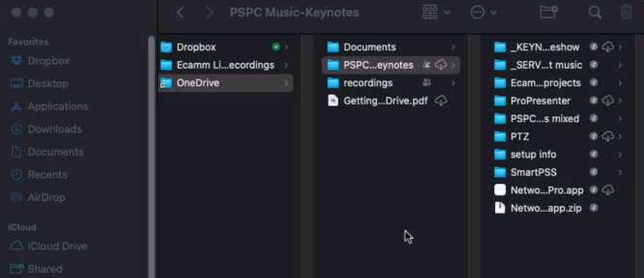Expand the Ecam...projects chevron
The width and height of the screenshot is (644, 278).
620,83
